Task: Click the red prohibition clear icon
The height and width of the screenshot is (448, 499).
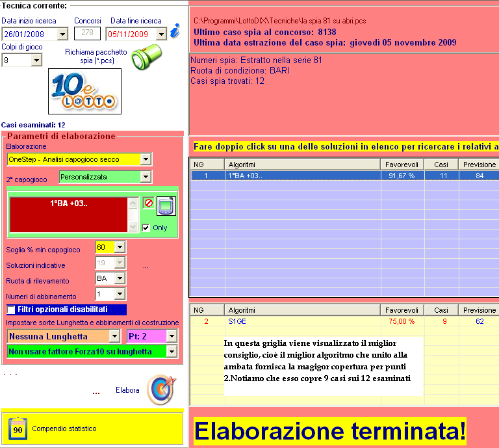Action: click(x=148, y=203)
